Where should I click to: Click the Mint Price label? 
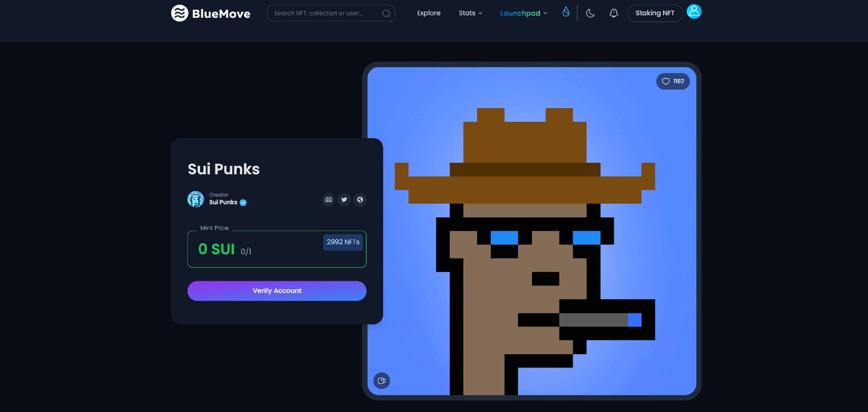click(214, 228)
